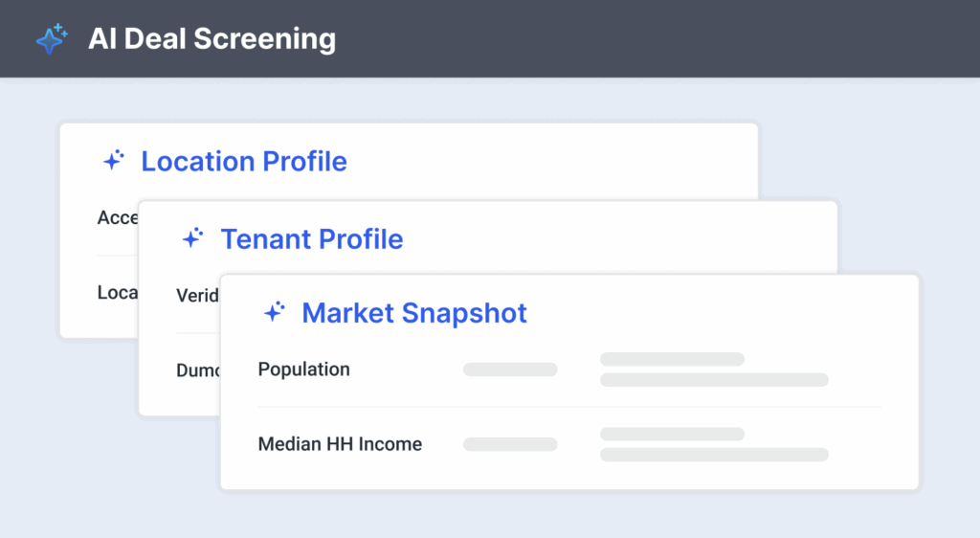Click the sparkle icon next to Market Snapshot
980x538 pixels.
point(274,312)
